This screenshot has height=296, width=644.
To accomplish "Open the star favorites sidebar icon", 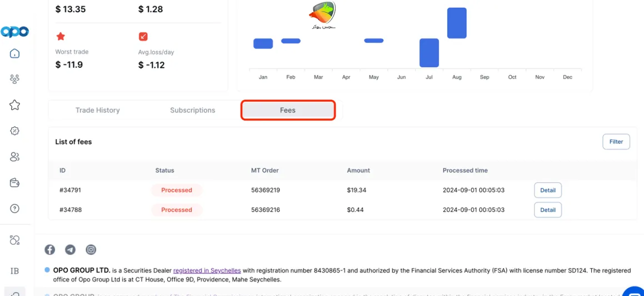I will [x=15, y=105].
